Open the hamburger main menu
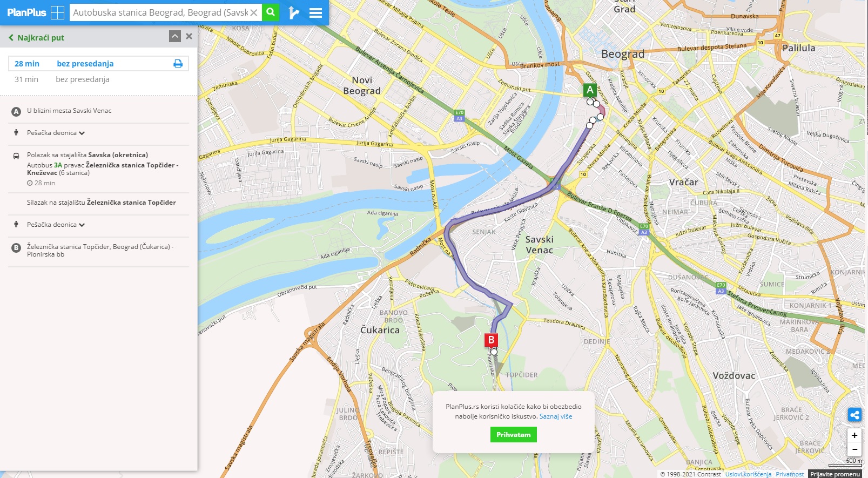 click(315, 12)
